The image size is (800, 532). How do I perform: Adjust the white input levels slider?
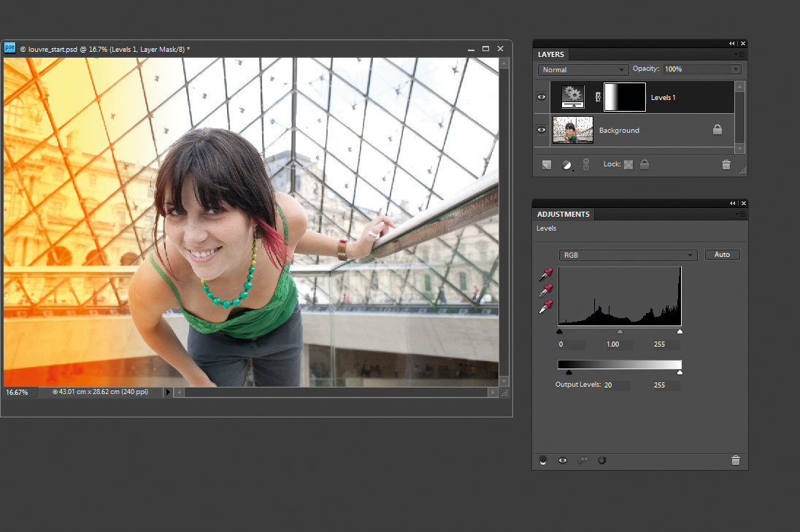coord(680,331)
